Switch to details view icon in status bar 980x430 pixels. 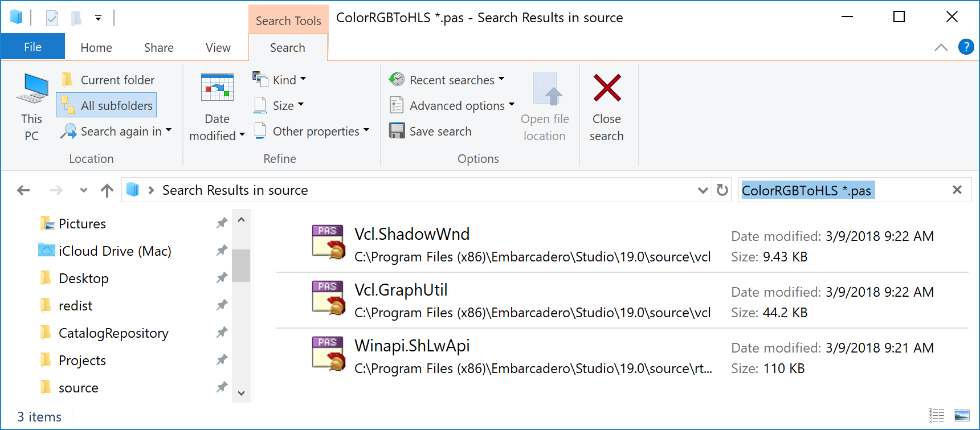pos(936,416)
